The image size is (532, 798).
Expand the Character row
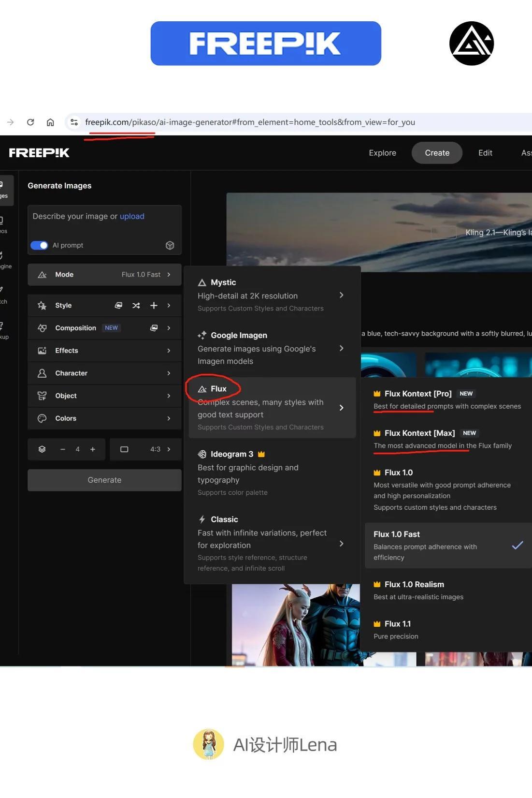(x=104, y=373)
